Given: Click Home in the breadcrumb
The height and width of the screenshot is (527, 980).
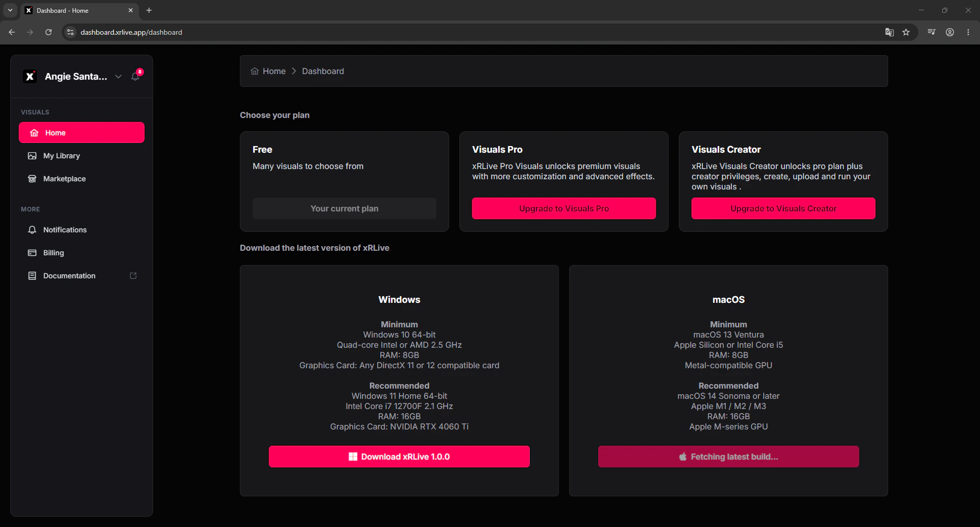Looking at the screenshot, I should [274, 71].
